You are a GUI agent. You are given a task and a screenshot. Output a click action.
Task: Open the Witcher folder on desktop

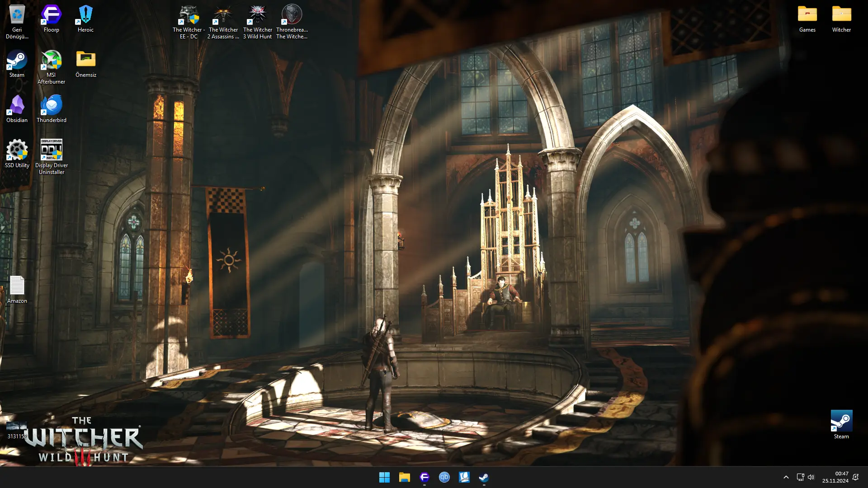841,19
